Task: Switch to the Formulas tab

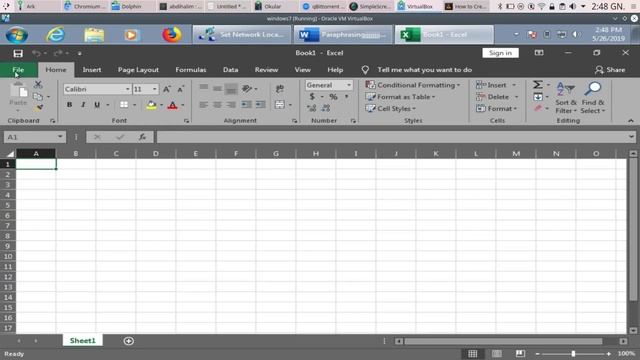Action: pyautogui.click(x=191, y=70)
